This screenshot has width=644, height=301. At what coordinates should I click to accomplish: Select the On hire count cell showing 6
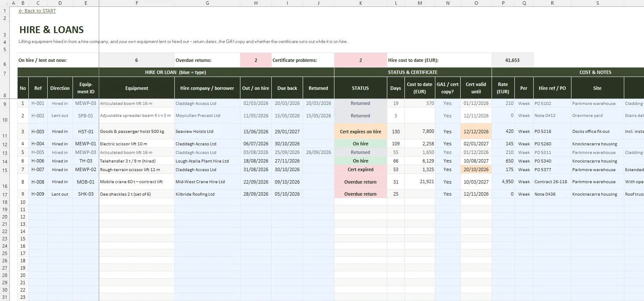(x=137, y=60)
